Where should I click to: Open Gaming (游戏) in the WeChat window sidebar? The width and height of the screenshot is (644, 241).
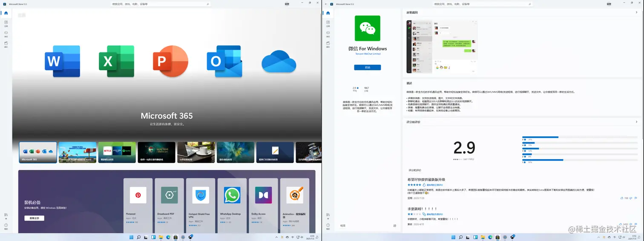pos(328,34)
